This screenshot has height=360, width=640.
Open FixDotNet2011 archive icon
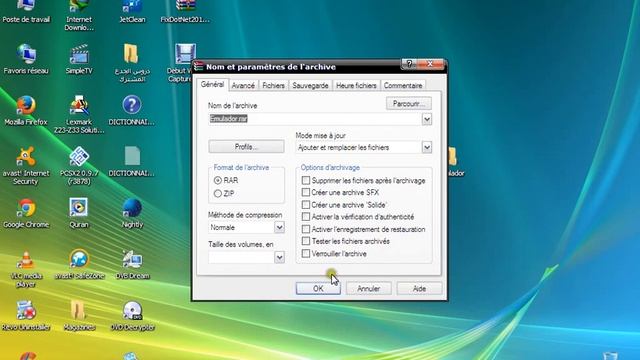click(185, 11)
